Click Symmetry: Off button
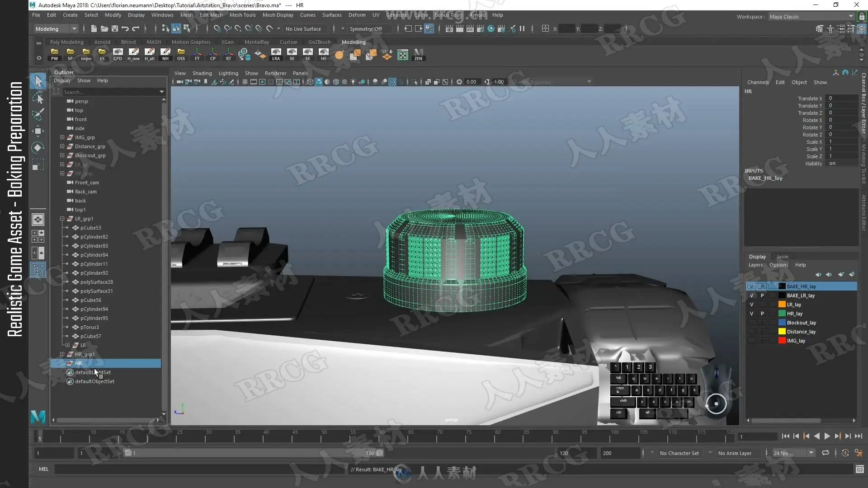This screenshot has height=488, width=868. coord(365,29)
